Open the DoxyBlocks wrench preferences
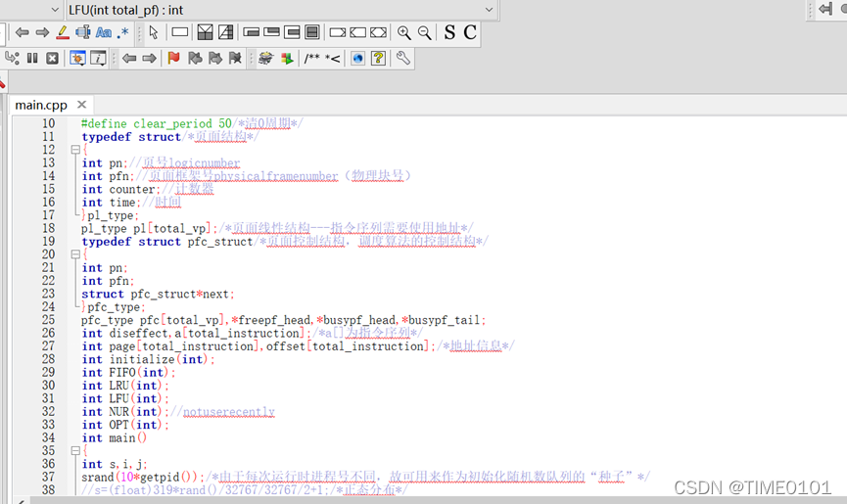847x504 pixels. [403, 58]
